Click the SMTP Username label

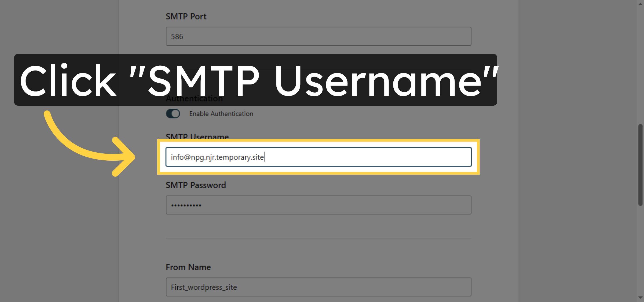tap(197, 137)
